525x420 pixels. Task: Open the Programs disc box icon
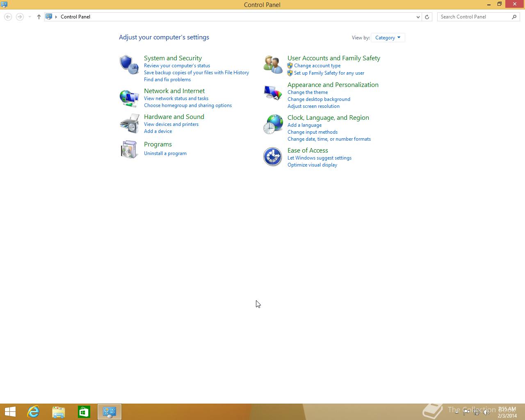[129, 149]
